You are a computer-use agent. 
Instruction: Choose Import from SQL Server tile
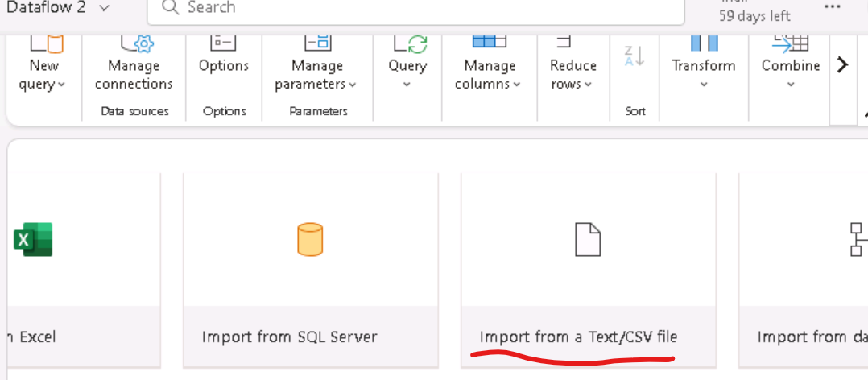pyautogui.click(x=311, y=271)
